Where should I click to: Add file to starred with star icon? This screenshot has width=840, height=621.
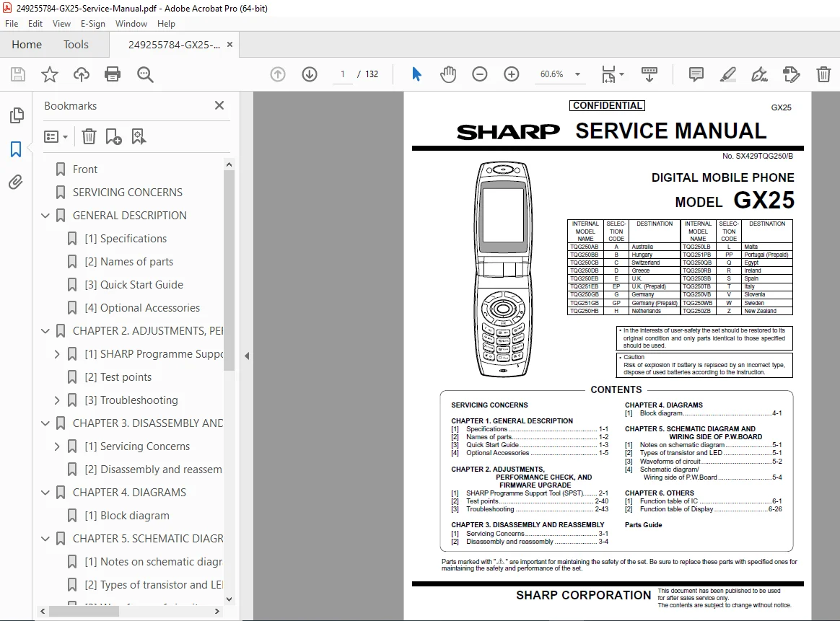tap(49, 74)
